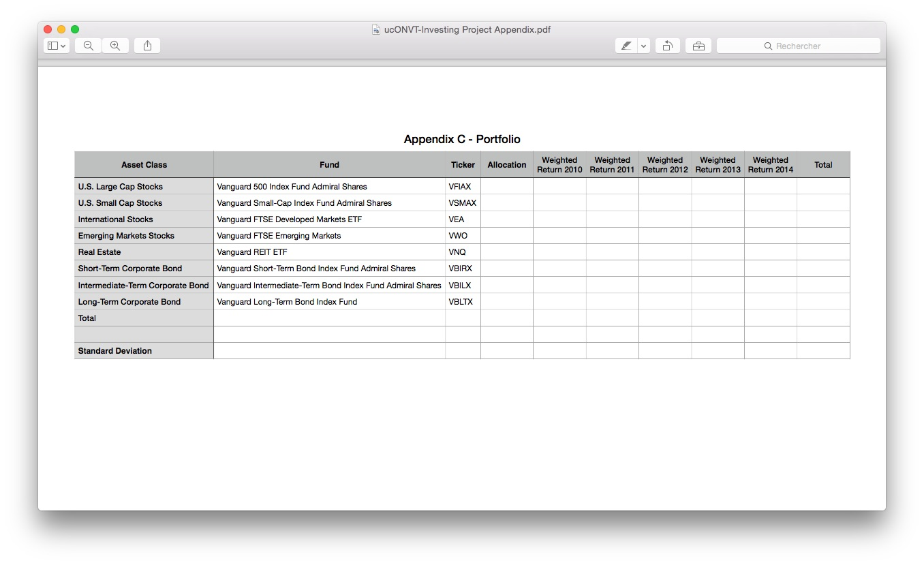
Task: Show the Markup Toolbar via toolbox icon
Action: click(x=697, y=45)
